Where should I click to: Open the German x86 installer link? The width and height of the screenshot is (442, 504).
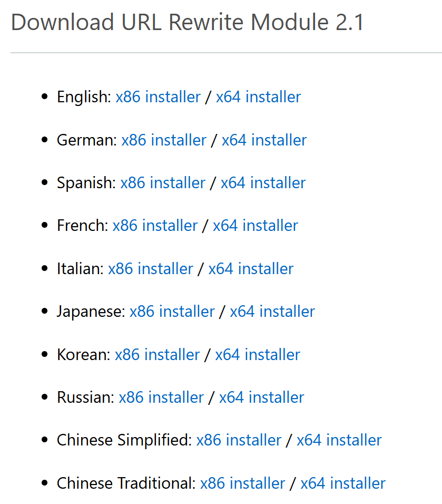(164, 140)
